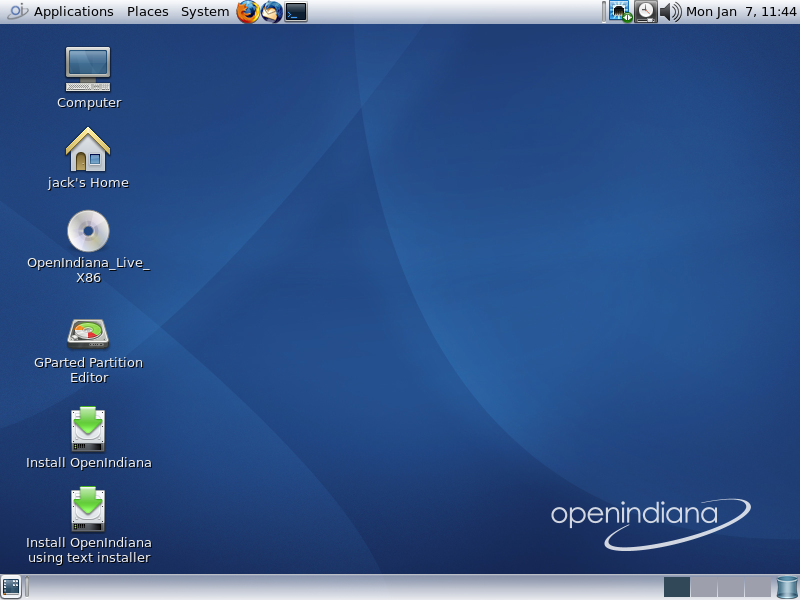Select jack's Home folder icon
Viewport: 800px width, 600px height.
pos(88,150)
